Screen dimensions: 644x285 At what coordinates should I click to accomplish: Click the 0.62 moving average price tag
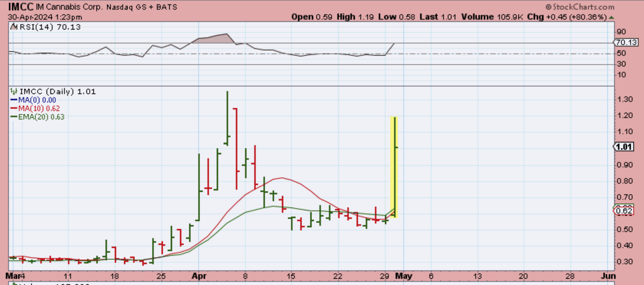coord(624,211)
